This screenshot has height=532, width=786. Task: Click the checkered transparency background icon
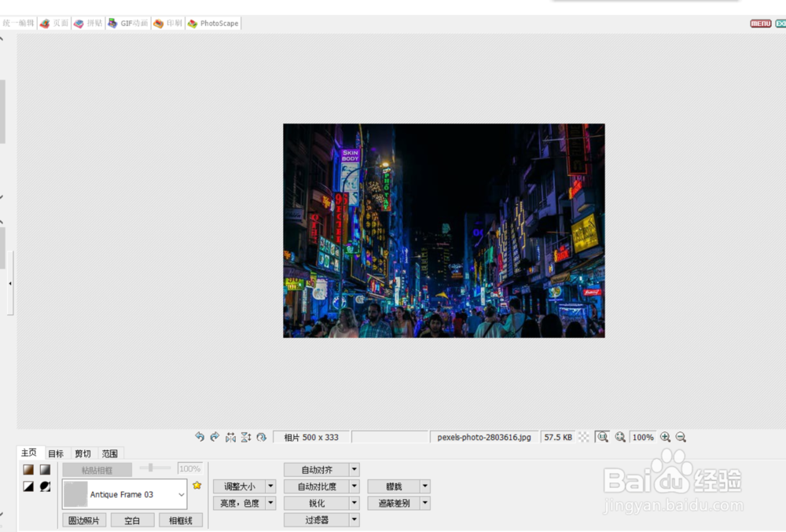click(583, 437)
